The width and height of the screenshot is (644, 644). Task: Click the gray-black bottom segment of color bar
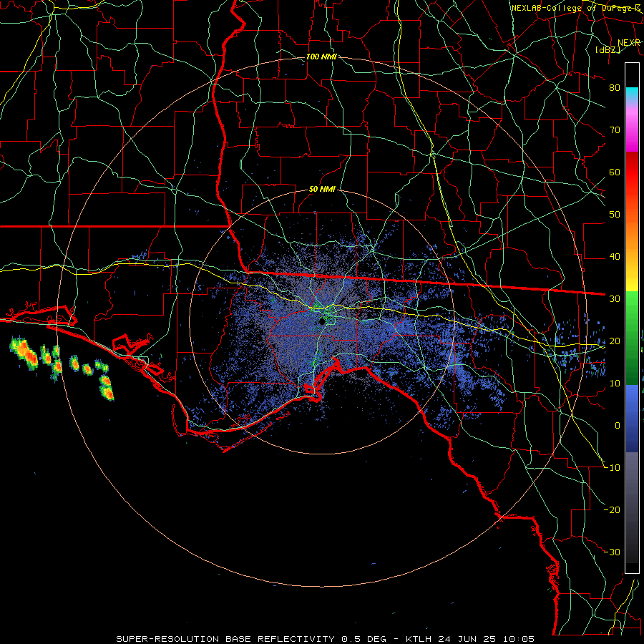pyautogui.click(x=632, y=512)
